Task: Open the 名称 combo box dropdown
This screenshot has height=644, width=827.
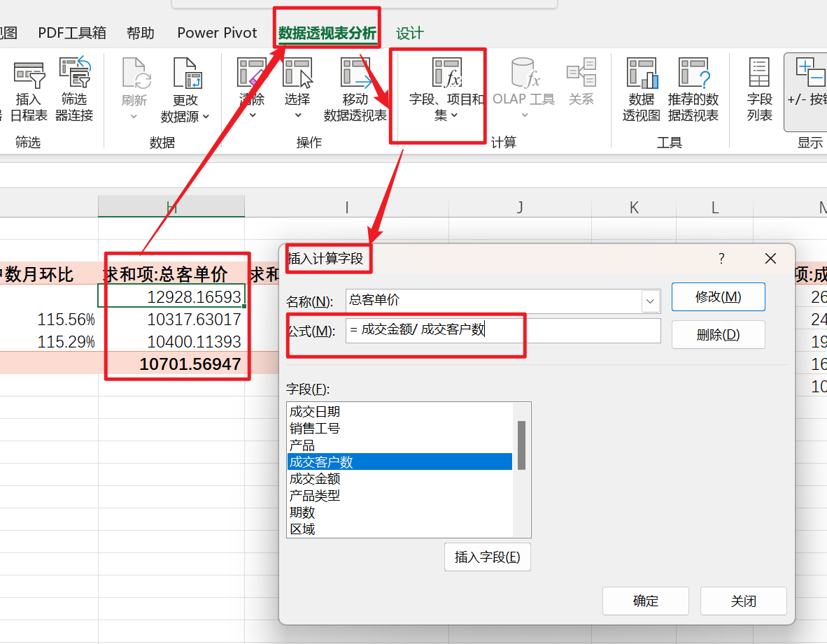Action: [x=650, y=301]
